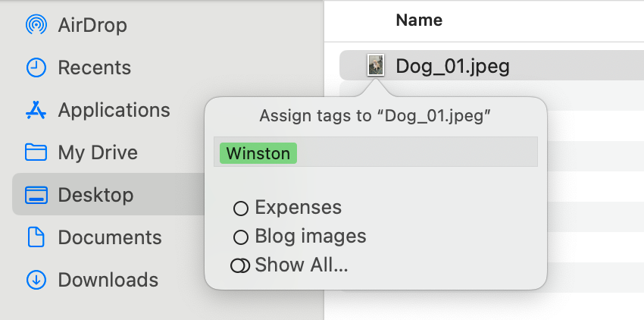This screenshot has height=320, width=644.
Task: Click the Recents clock icon
Action: tap(36, 67)
